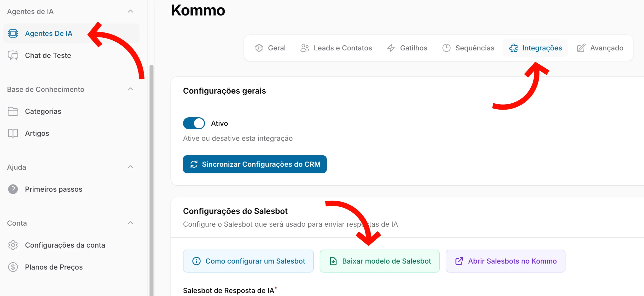Viewport: 644px width, 296px height.
Task: Go to the Sequências tab
Action: click(468, 48)
